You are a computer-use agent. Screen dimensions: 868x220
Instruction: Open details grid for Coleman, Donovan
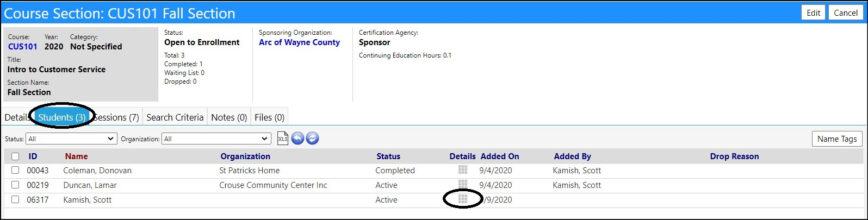tap(463, 170)
